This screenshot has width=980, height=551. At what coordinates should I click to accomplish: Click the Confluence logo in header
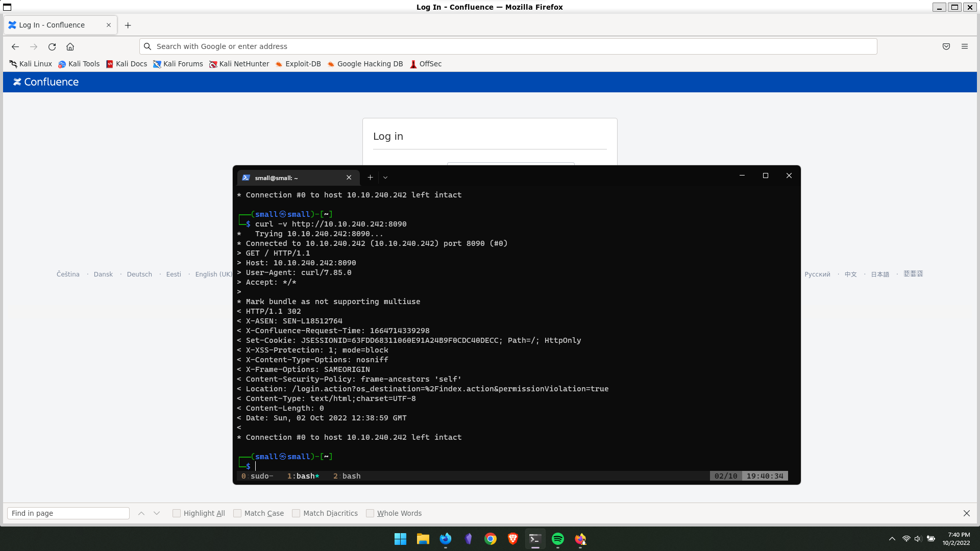pos(46,82)
